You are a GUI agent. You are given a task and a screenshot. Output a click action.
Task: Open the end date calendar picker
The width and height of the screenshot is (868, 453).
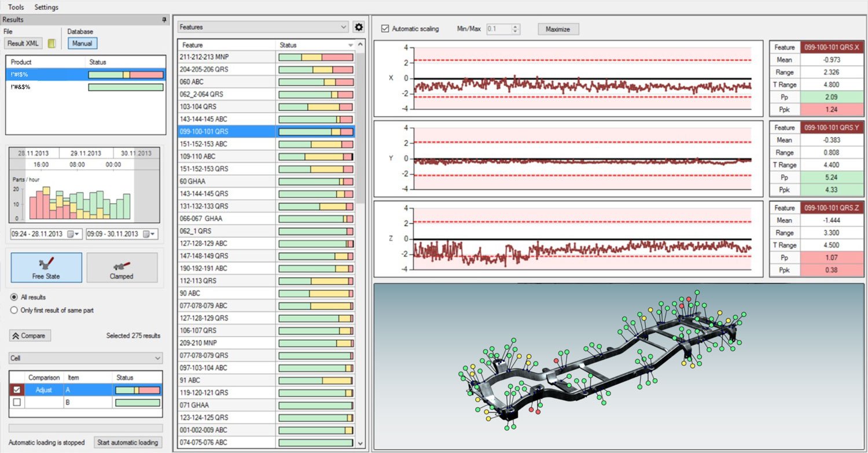149,234
